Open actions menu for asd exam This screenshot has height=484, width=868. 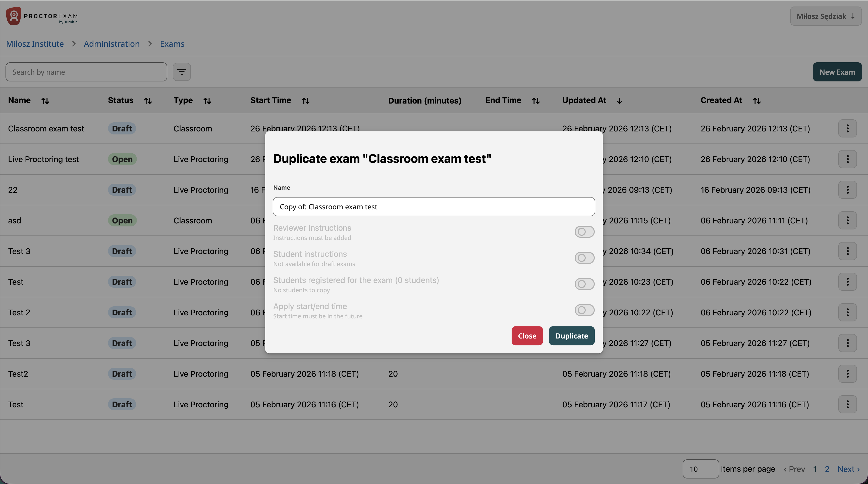(x=847, y=220)
